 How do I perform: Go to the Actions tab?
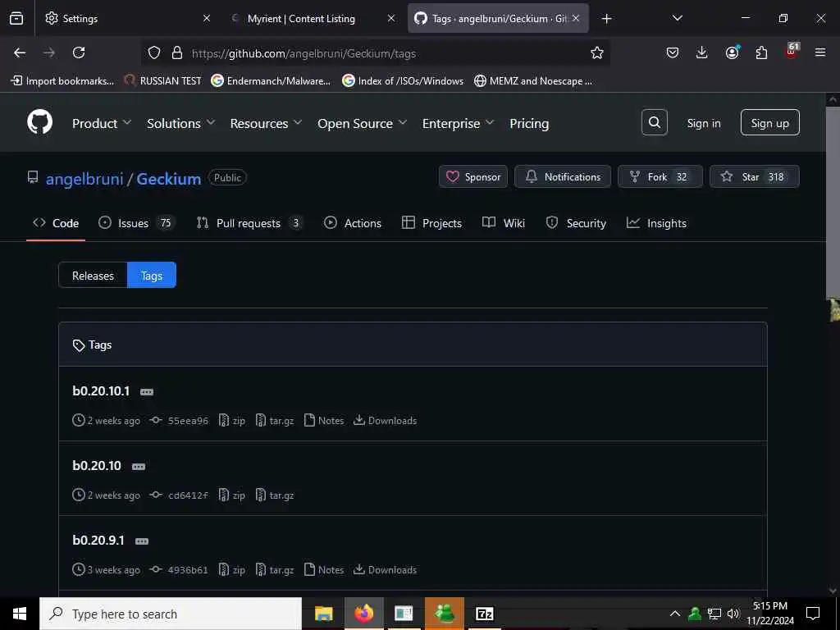point(353,223)
